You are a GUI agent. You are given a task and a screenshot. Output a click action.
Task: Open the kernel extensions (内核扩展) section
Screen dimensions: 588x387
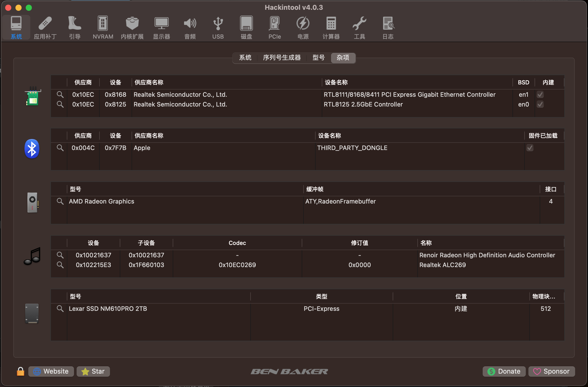[132, 27]
